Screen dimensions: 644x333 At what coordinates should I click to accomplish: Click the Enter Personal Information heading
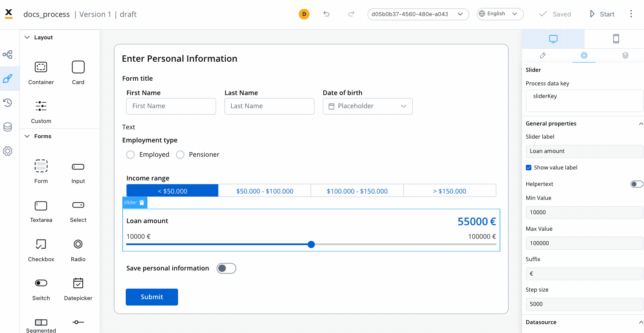[179, 59]
